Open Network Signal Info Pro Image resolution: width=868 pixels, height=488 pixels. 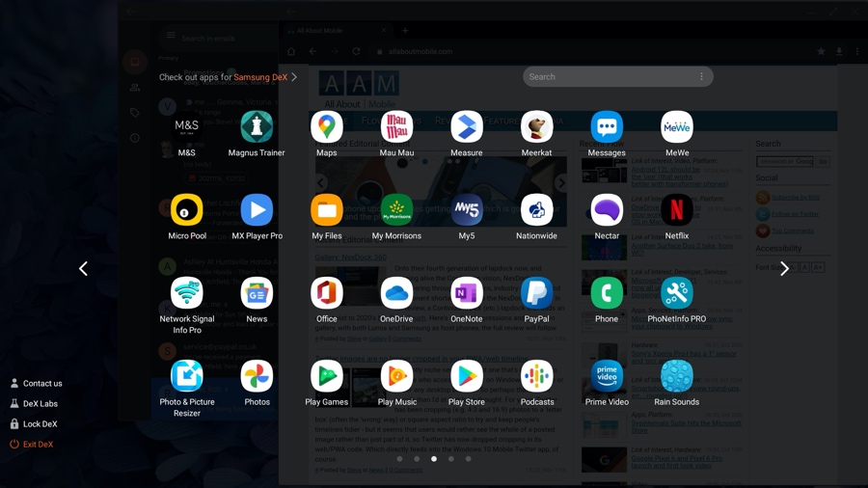(x=186, y=293)
